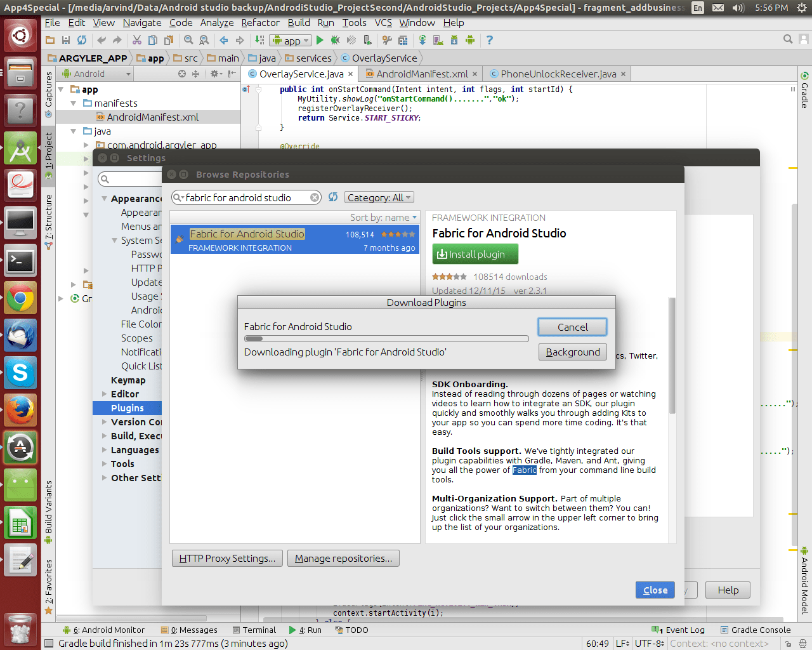Debug the app with the bug icon
The height and width of the screenshot is (650, 812).
click(335, 40)
